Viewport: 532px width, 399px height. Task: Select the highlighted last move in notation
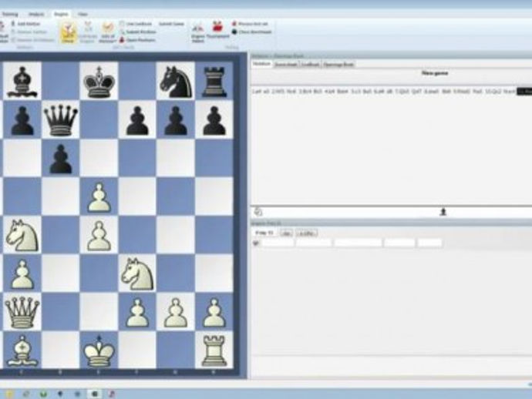(x=524, y=91)
